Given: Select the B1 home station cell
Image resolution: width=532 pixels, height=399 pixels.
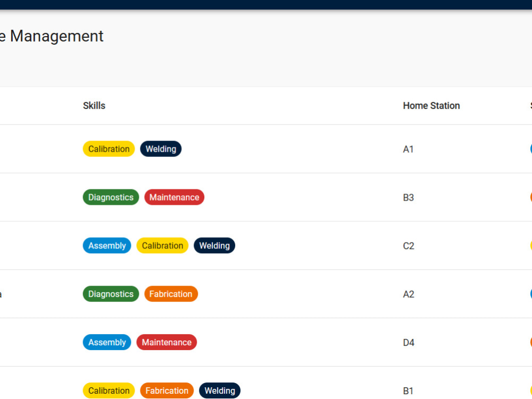Looking at the screenshot, I should point(408,391).
